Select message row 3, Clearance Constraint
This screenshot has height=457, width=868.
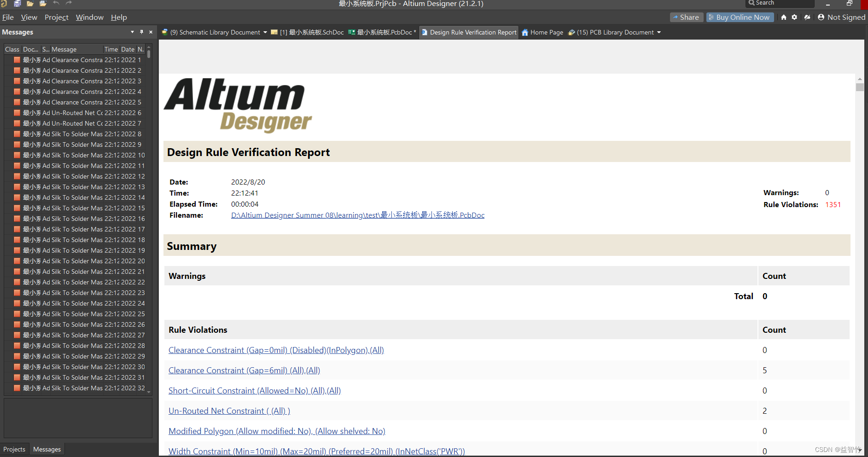[x=76, y=81]
